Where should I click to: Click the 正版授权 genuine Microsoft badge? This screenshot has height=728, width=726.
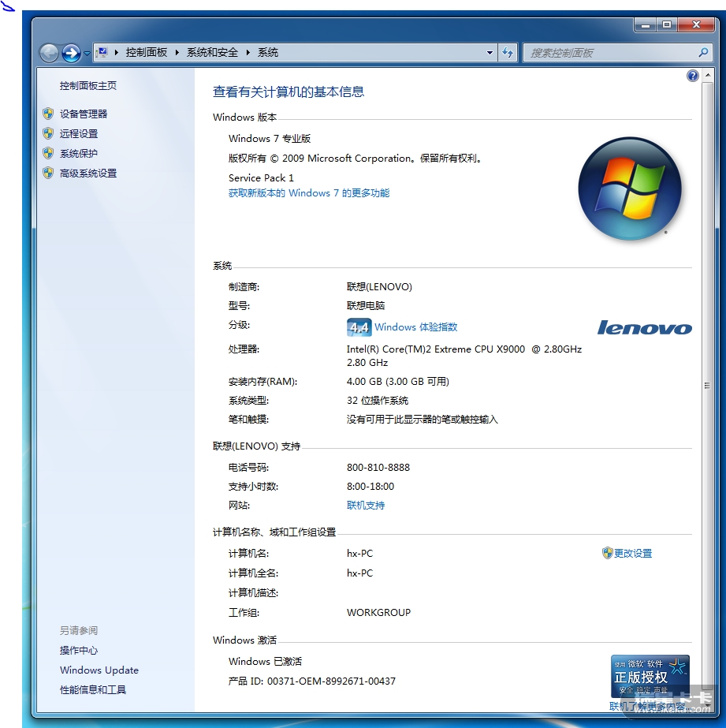[650, 676]
